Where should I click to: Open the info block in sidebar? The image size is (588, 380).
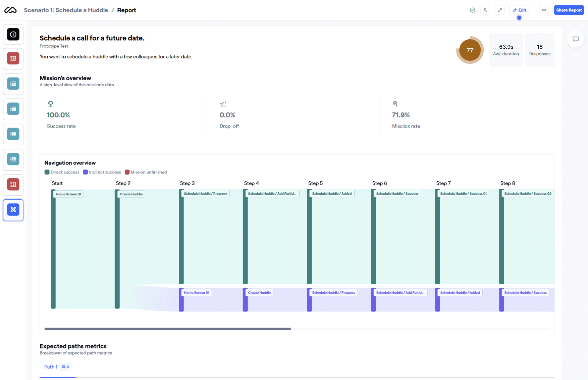pos(13,34)
